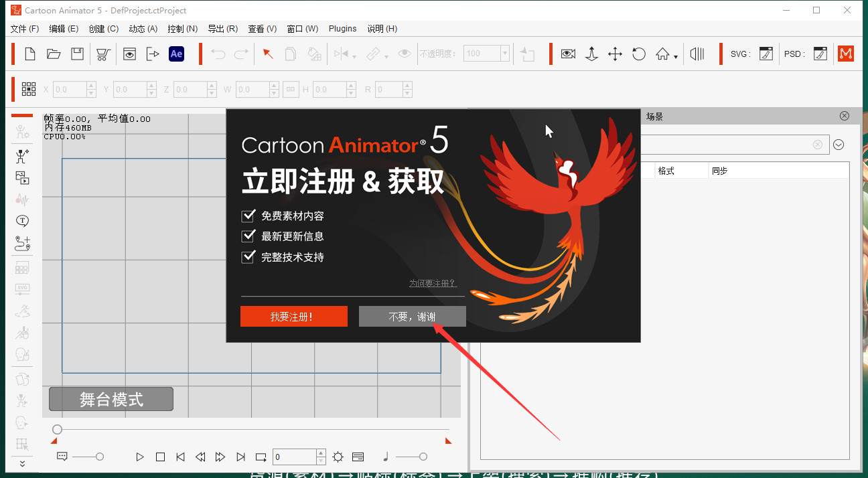The image size is (868, 478).
Task: Click the R rotation value field
Action: click(388, 89)
